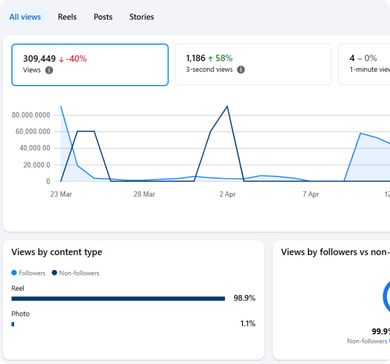Click the green up arrow beside 58%
Screen dimensions: 390x364
coord(210,59)
